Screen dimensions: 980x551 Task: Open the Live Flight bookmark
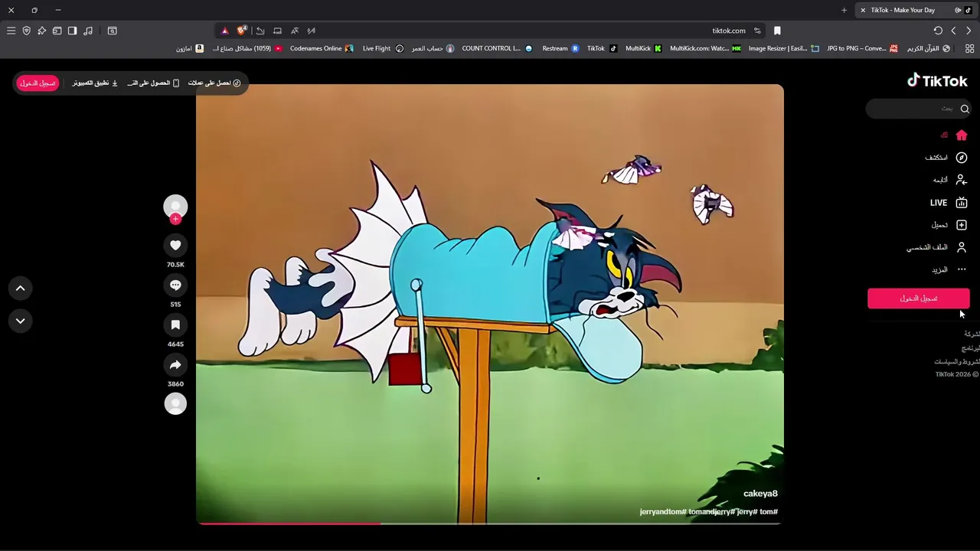coord(383,48)
